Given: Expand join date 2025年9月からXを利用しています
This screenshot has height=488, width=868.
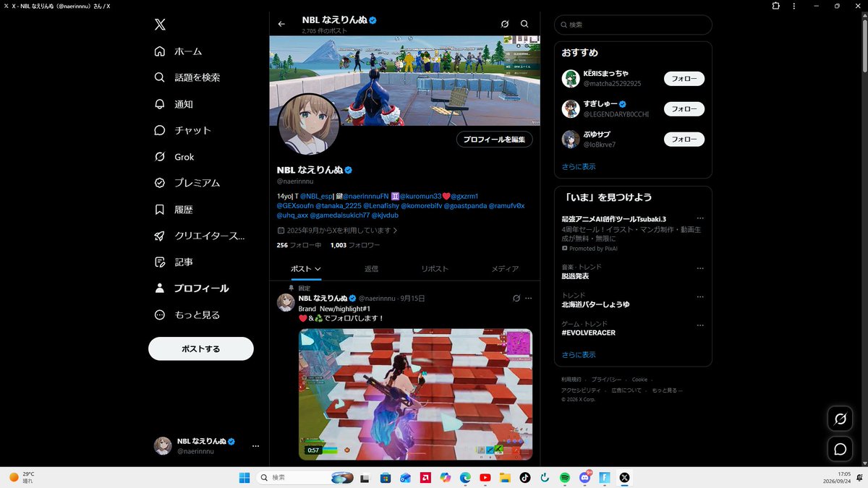Looking at the screenshot, I should [338, 231].
